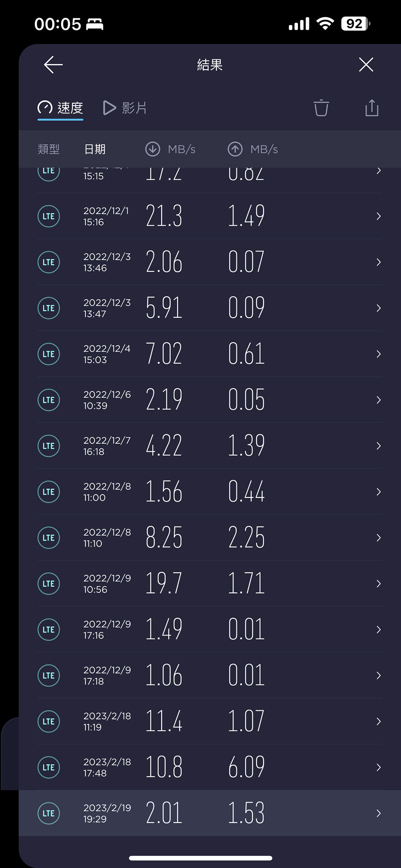This screenshot has height=868, width=401.
Task: Expand details chevron of 2023/2/18 17:48 test
Action: [x=378, y=767]
